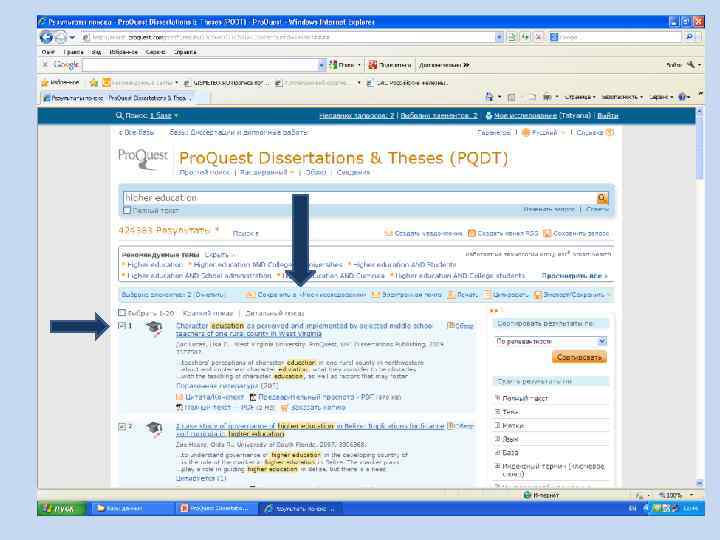The image size is (720, 540).
Task: Click the Просмотреть все link in recommended topics
Action: click(x=574, y=276)
